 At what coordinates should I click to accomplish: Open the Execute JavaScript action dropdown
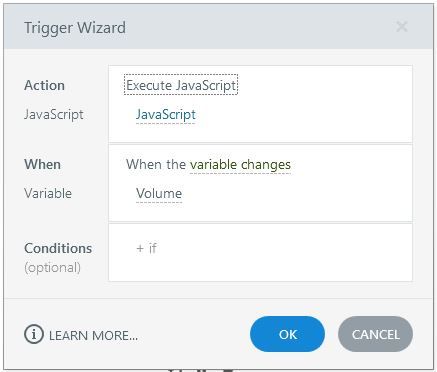click(181, 85)
